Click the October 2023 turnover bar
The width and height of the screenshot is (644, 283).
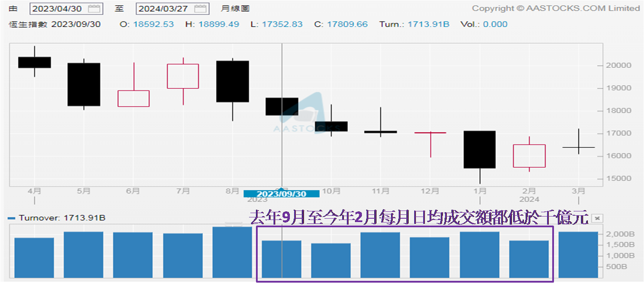tap(331, 260)
